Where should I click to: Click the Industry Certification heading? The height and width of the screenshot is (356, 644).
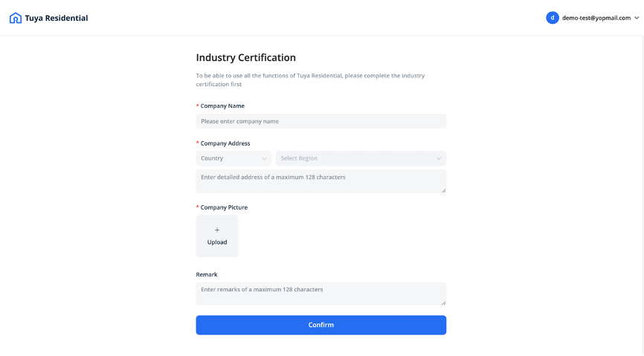[245, 57]
